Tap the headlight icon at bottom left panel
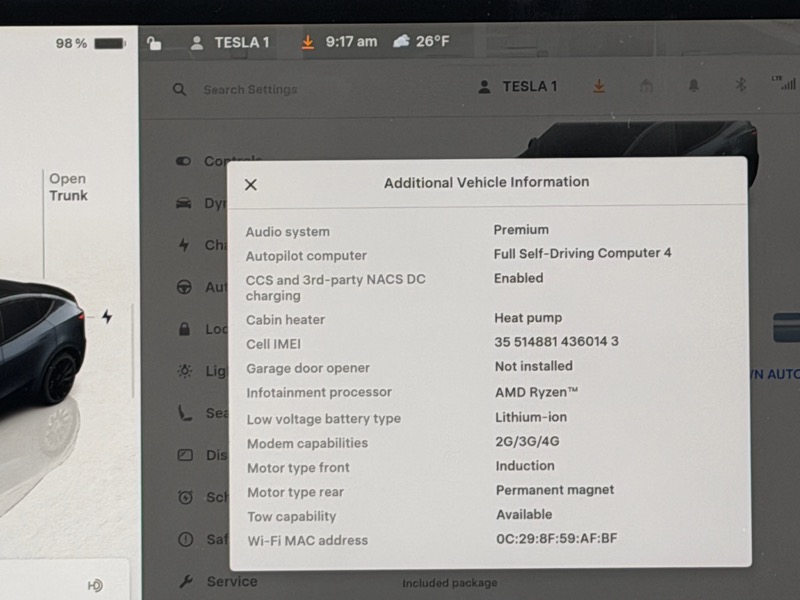The height and width of the screenshot is (600, 800). click(95, 585)
